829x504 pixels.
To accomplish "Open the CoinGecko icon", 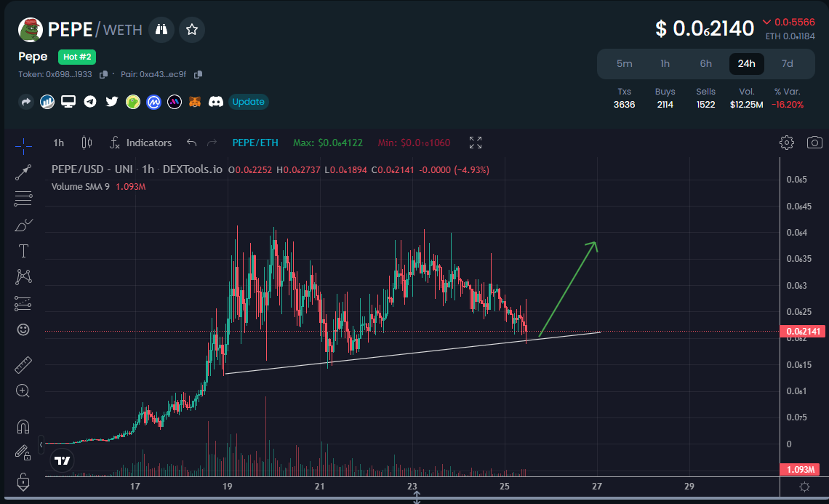I will [x=132, y=102].
